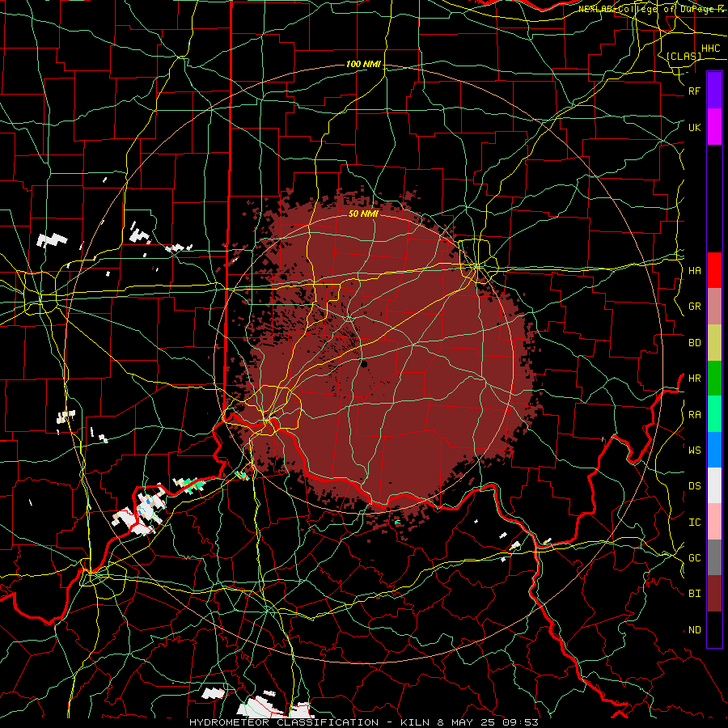The height and width of the screenshot is (728, 728).
Task: Click the black radar site dot at center
Action: click(x=364, y=364)
